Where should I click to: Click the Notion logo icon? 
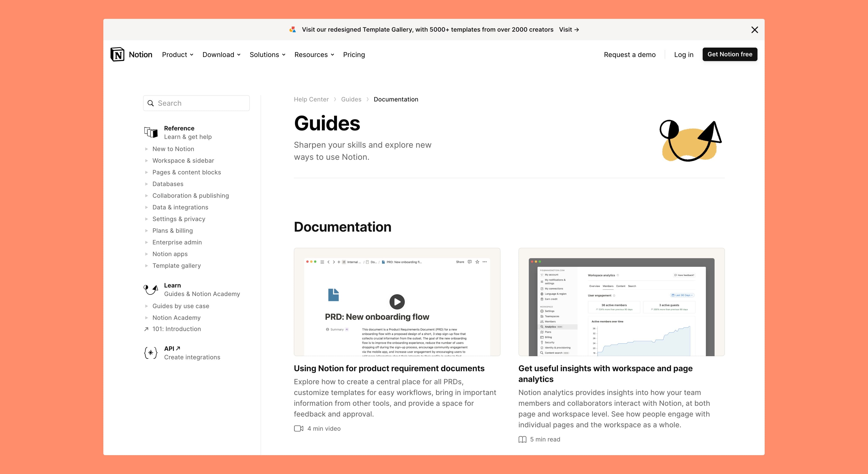(117, 54)
